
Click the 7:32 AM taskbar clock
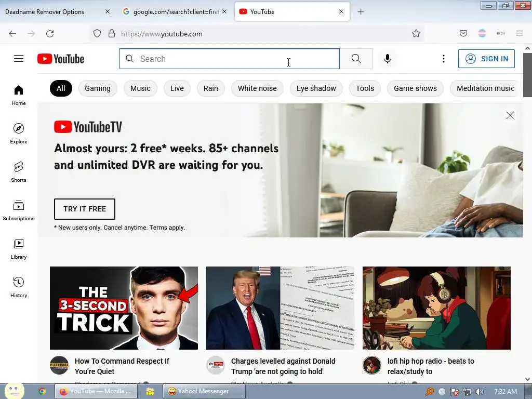coord(506,392)
